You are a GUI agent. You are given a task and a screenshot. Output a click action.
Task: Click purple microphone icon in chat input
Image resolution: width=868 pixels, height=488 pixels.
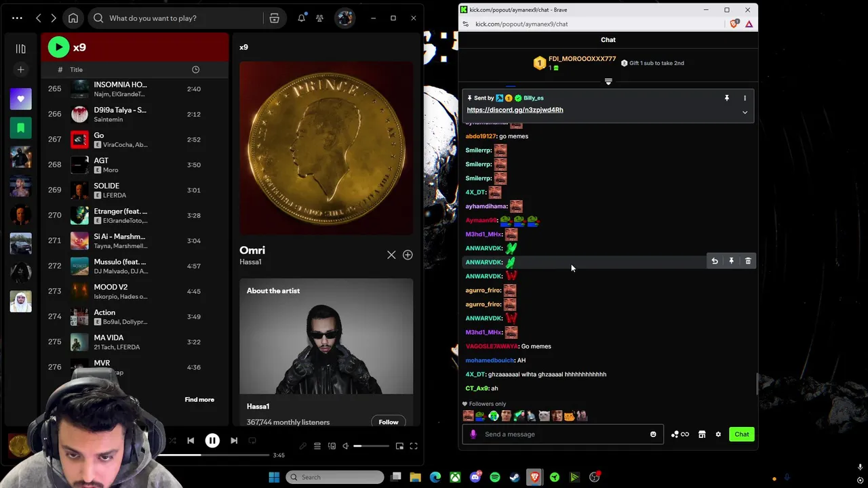pos(473,434)
